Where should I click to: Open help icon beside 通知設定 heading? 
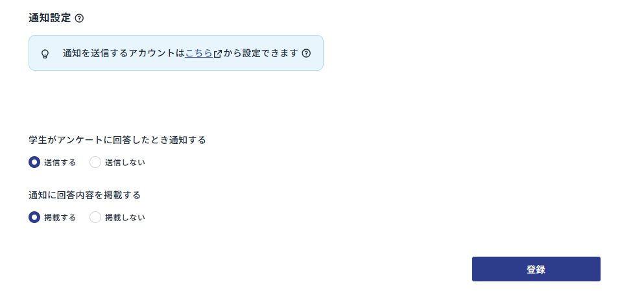(x=80, y=18)
